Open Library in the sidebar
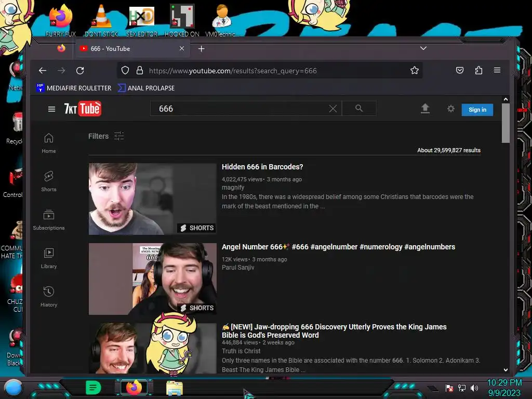Image resolution: width=532 pixels, height=399 pixels. (x=49, y=258)
